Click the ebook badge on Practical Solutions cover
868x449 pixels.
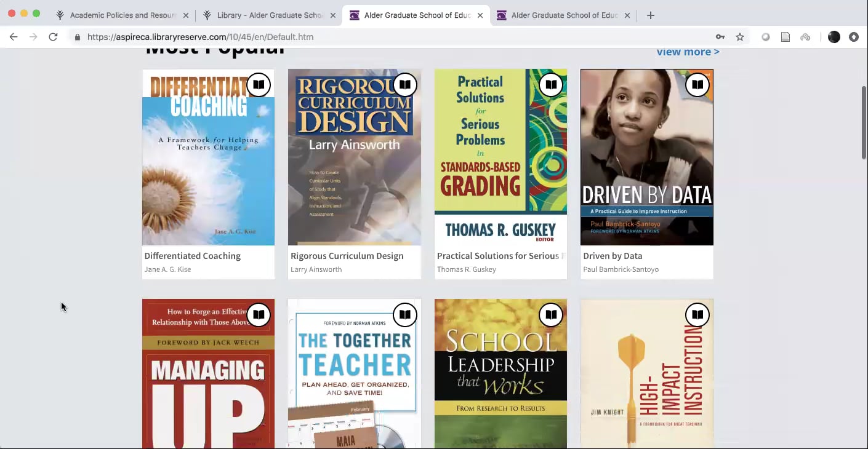551,85
